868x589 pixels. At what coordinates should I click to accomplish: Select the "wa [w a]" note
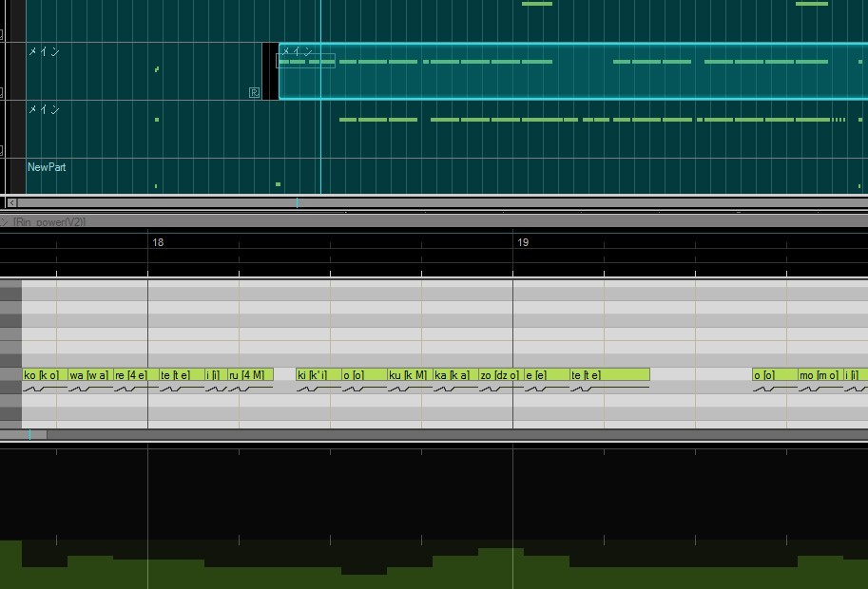(x=90, y=375)
